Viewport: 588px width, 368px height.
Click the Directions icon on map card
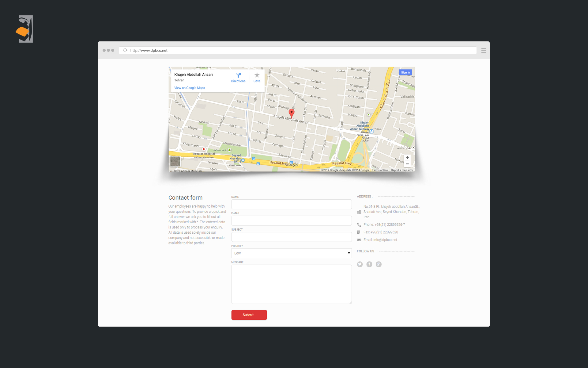238,75
